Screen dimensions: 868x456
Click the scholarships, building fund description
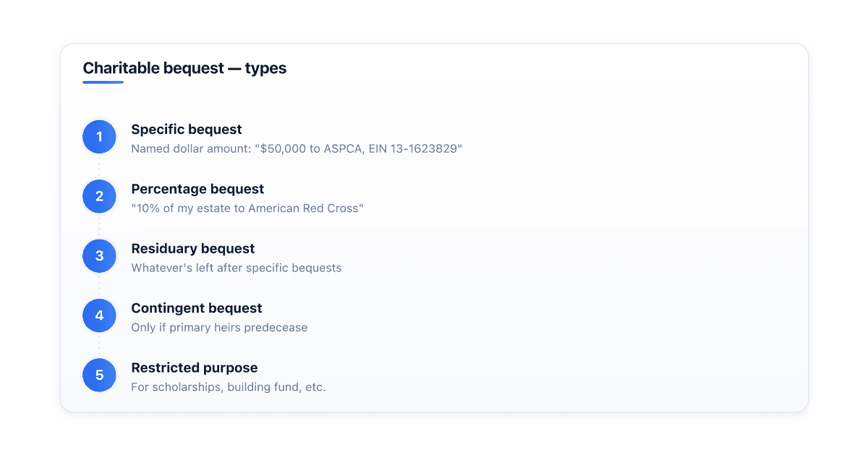pyautogui.click(x=229, y=387)
